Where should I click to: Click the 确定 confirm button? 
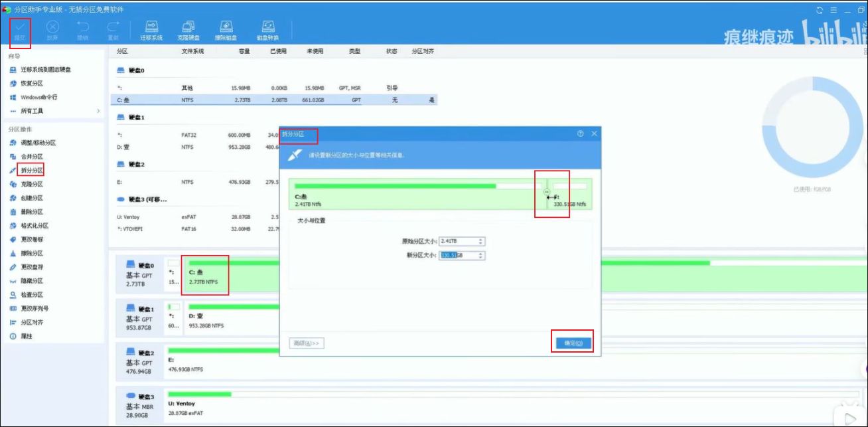tap(573, 343)
